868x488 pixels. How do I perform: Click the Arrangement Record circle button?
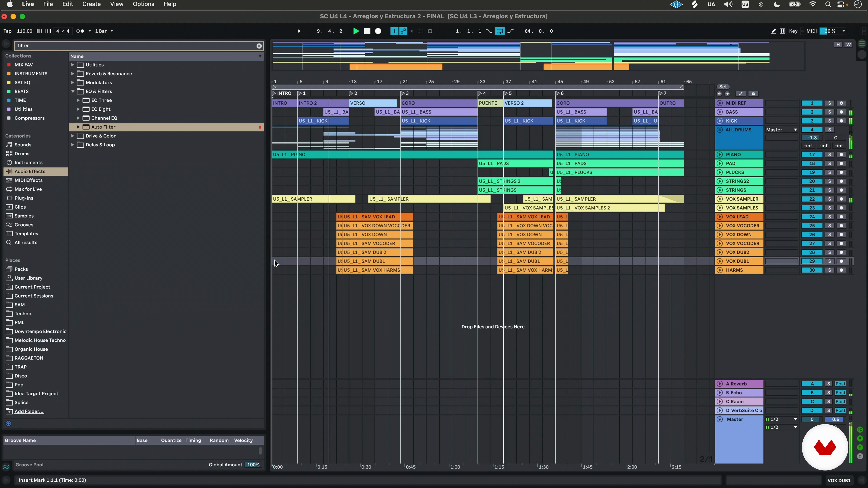coord(378,31)
